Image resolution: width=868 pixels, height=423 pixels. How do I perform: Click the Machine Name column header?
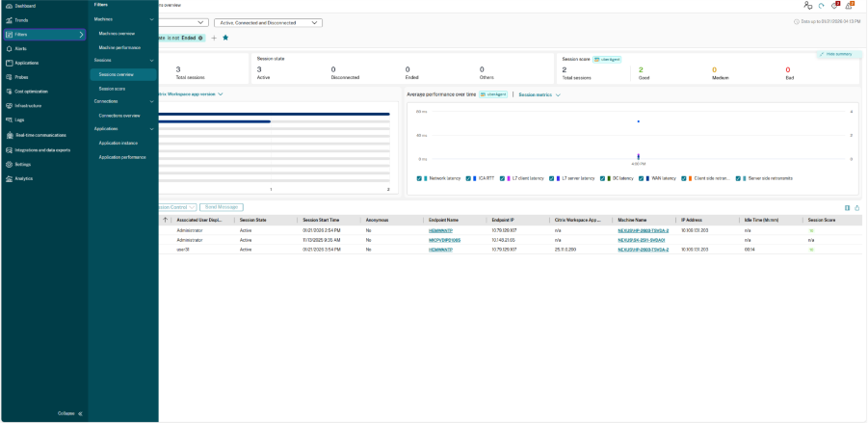pyautogui.click(x=630, y=220)
